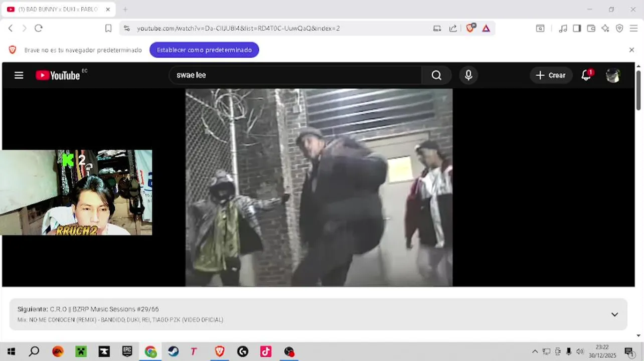Set Brave default with Establecer como predeterminado
Screen dimensions: 644x361
[204, 50]
